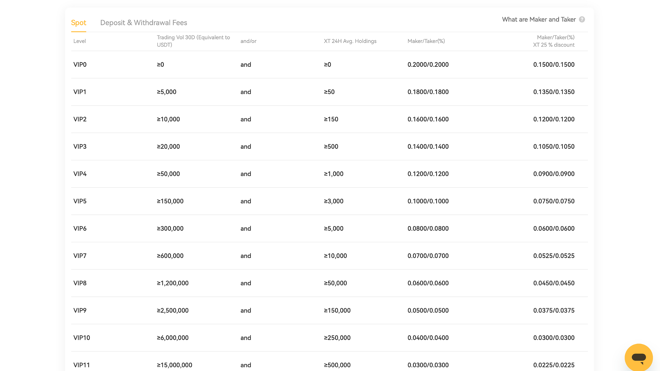This screenshot has width=660, height=371.
Task: Select the VIP3 level cell
Action: pyautogui.click(x=80, y=147)
